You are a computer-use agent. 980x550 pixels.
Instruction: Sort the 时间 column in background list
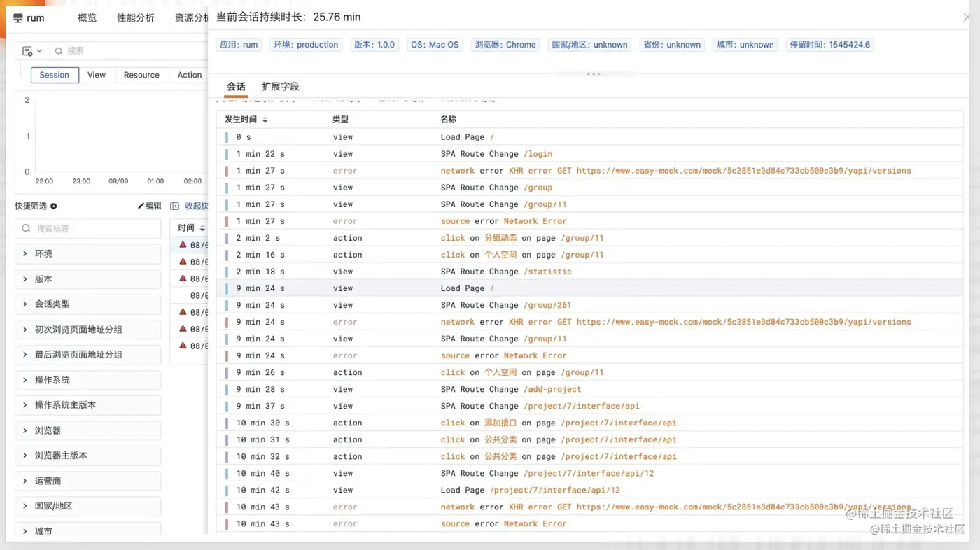tap(202, 228)
